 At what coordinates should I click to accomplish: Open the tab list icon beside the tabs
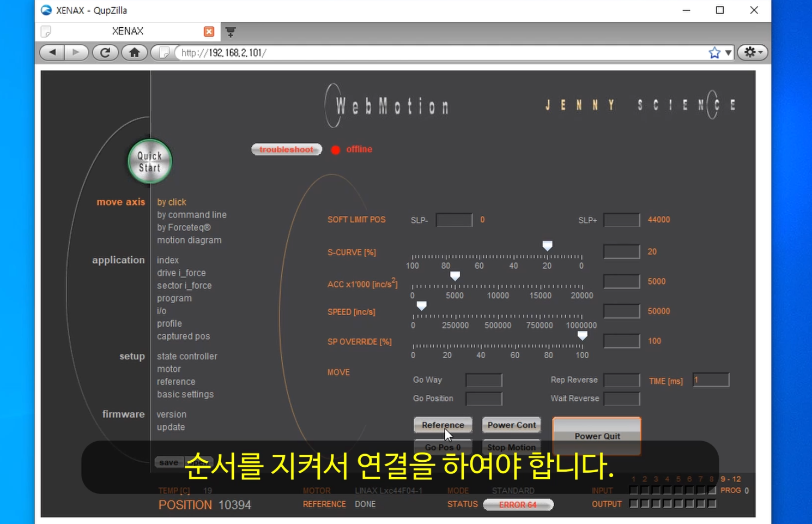tap(231, 32)
